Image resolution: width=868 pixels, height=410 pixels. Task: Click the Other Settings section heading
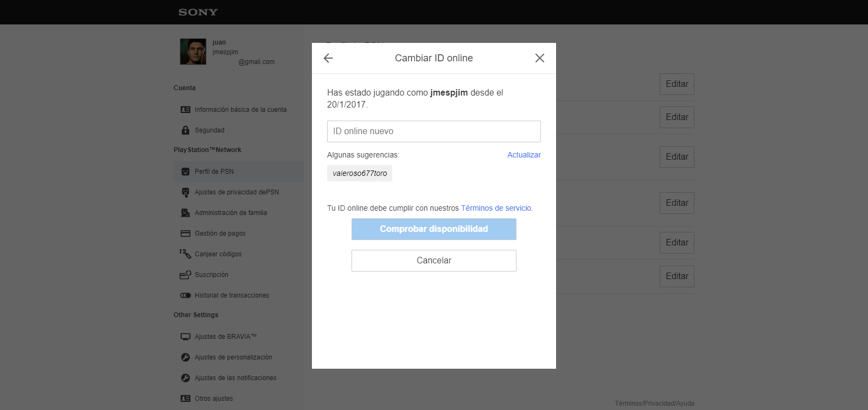click(x=196, y=315)
